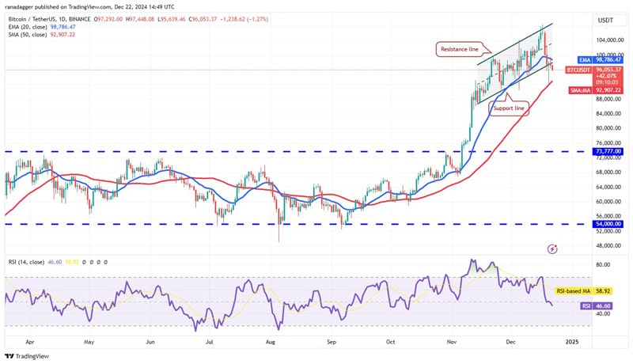
Task: Click the RSI 46.60 value label
Action: coord(597,306)
